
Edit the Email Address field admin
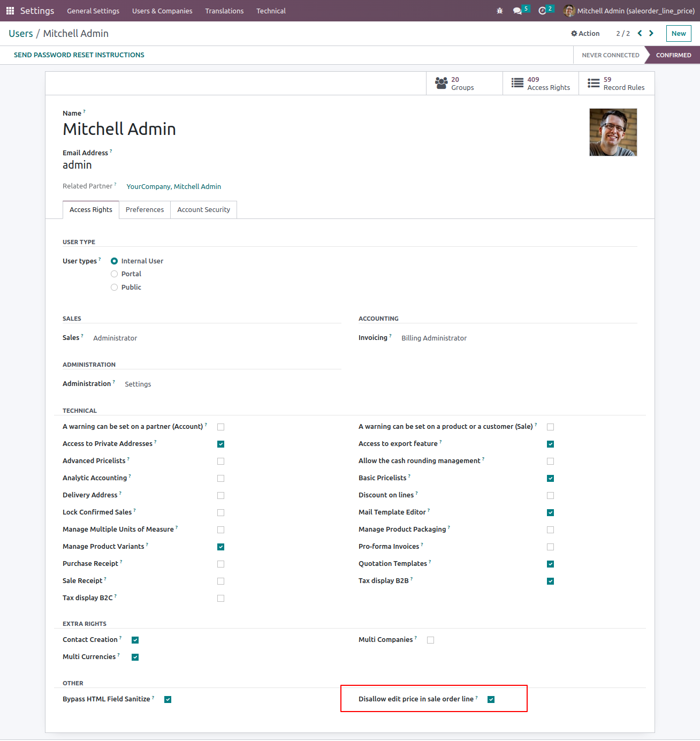[x=77, y=165]
